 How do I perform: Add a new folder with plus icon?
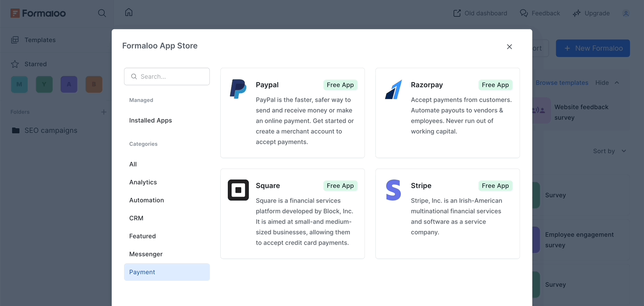pyautogui.click(x=104, y=112)
